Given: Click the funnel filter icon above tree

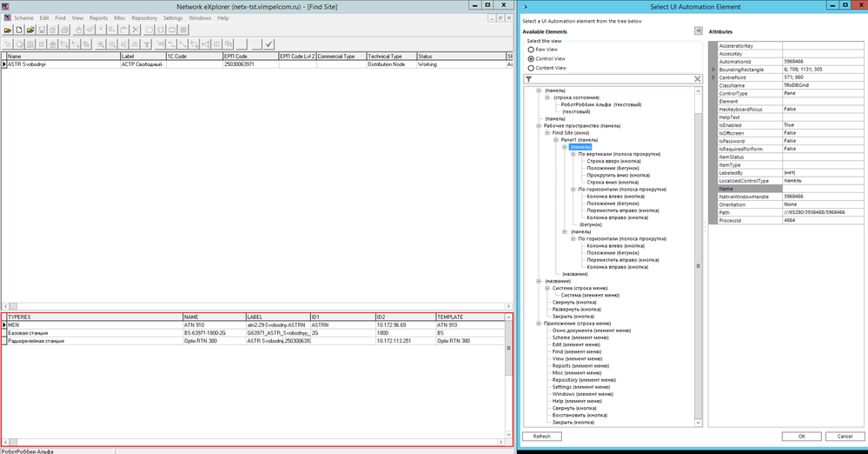Looking at the screenshot, I should point(528,79).
